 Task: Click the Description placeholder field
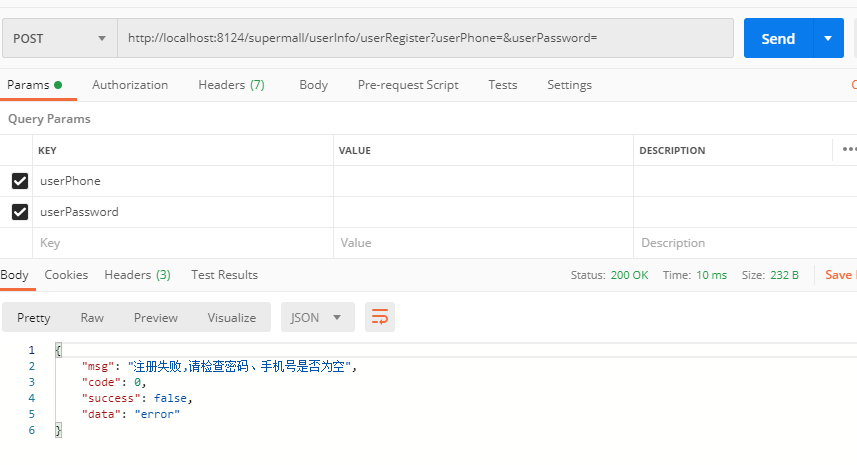click(x=746, y=243)
